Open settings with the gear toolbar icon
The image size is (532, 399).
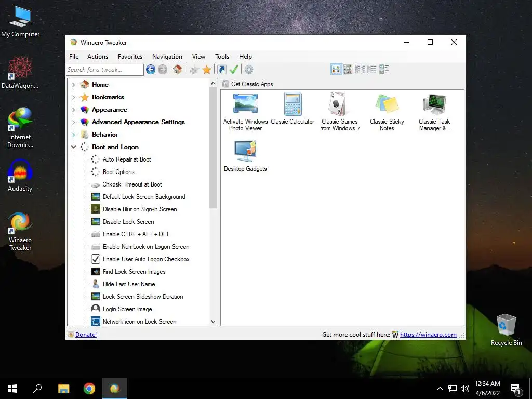tap(249, 70)
